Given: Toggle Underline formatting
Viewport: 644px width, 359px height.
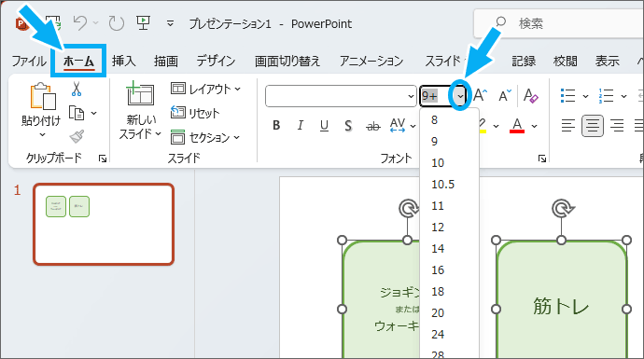Looking at the screenshot, I should pos(324,126).
